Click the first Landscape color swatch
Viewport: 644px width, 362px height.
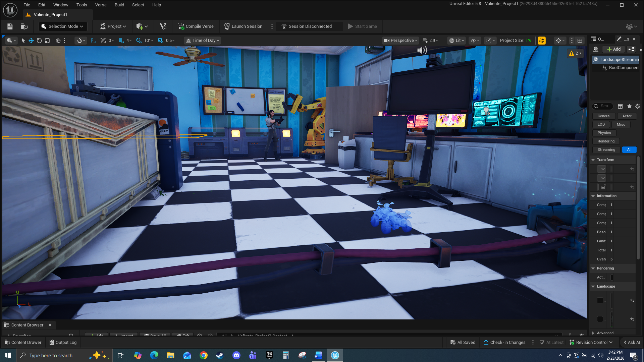click(600, 300)
